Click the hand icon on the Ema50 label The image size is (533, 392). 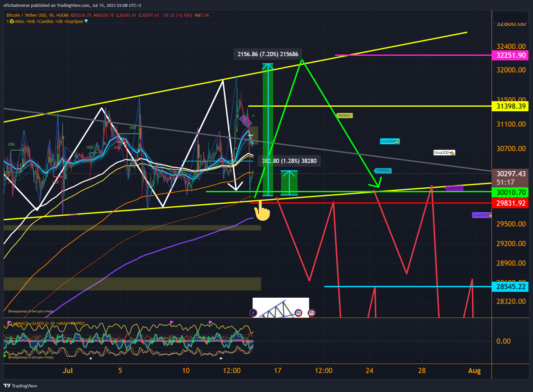(396, 141)
